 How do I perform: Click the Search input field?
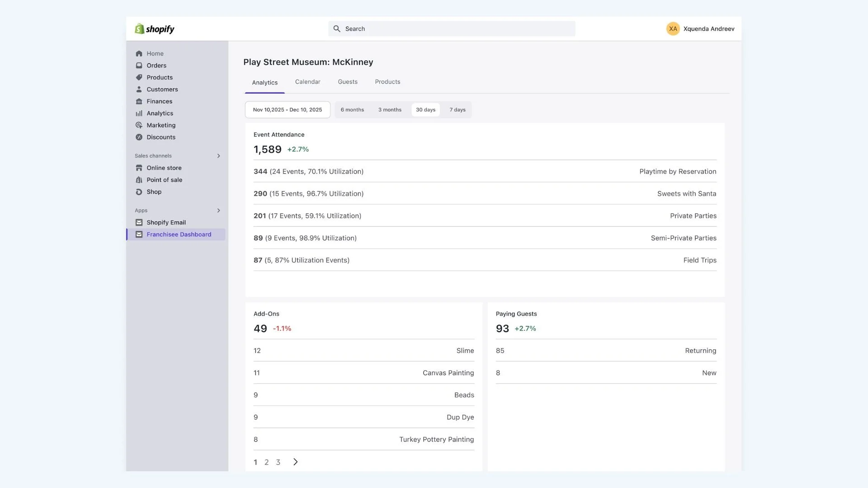pyautogui.click(x=452, y=29)
